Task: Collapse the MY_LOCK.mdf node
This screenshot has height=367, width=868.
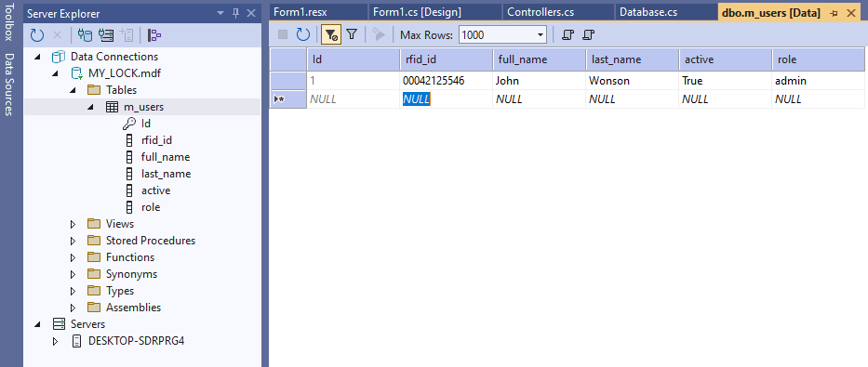Action: [55, 73]
